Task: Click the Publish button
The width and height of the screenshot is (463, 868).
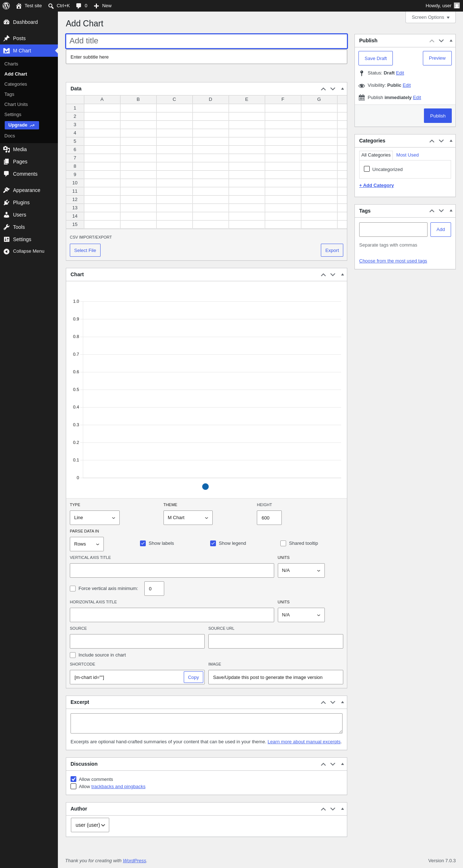Action: (438, 116)
